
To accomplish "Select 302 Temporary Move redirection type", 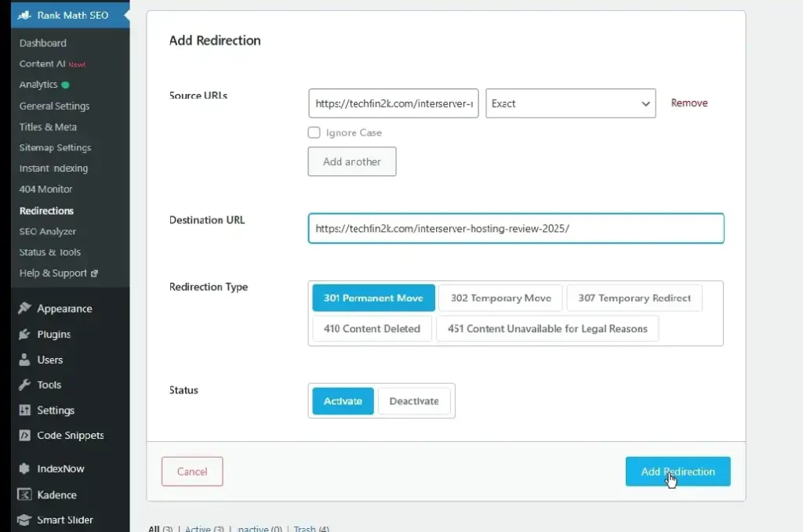I will click(500, 298).
